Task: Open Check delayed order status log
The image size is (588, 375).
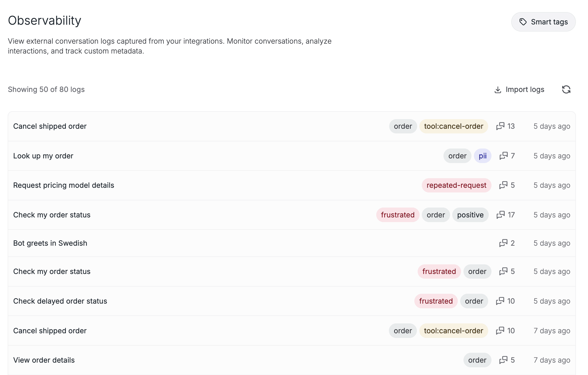Action: [x=60, y=301]
